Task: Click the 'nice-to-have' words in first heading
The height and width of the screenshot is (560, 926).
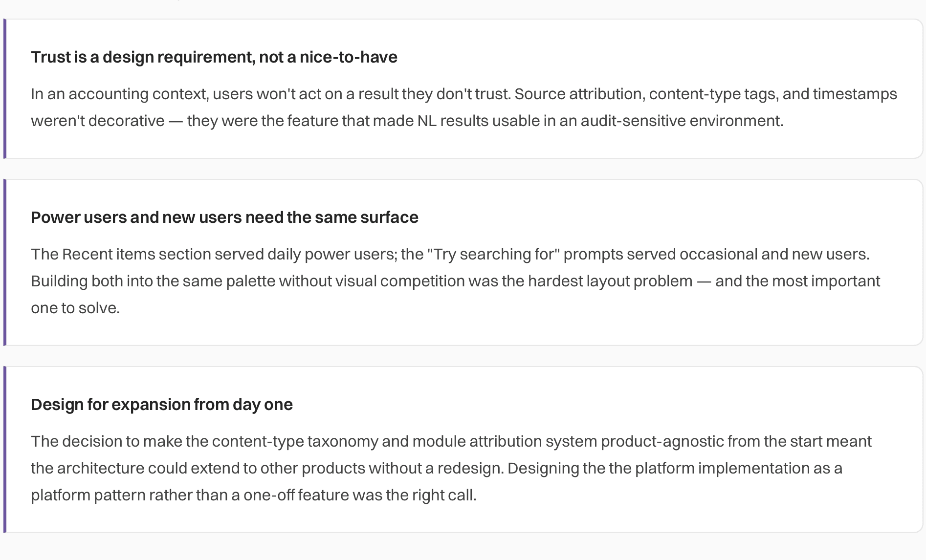Action: 348,57
